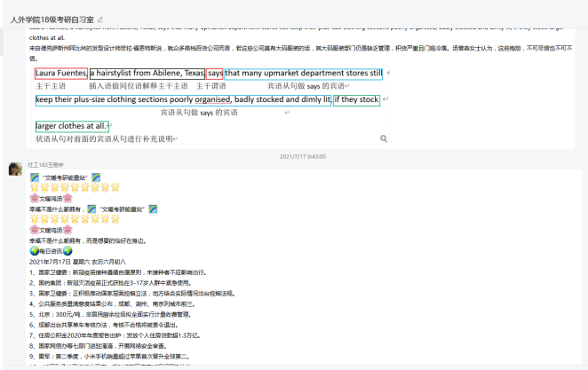Click the first star emoji in top star row
The image size is (588, 370).
[x=34, y=188]
